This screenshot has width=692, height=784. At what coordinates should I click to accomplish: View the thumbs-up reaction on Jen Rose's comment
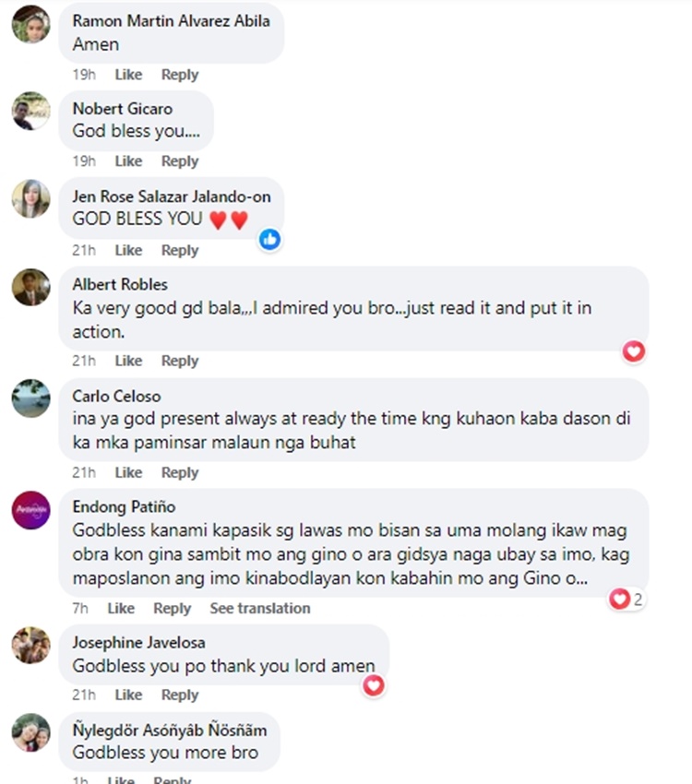(270, 240)
